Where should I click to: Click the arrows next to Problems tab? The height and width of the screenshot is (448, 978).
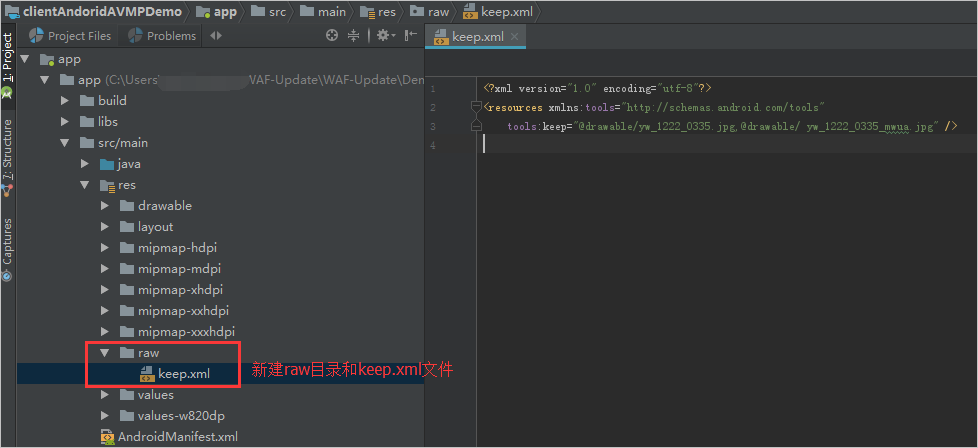click(216, 36)
